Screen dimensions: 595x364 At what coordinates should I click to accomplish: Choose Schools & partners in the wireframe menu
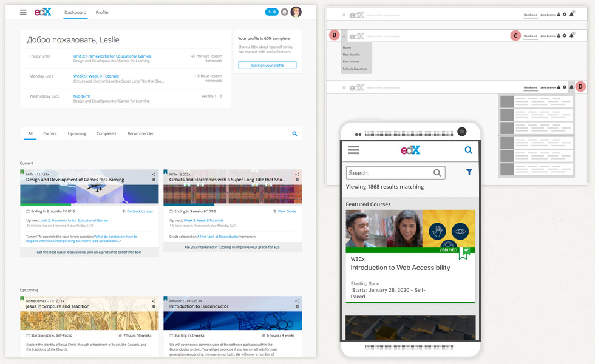[x=355, y=69]
